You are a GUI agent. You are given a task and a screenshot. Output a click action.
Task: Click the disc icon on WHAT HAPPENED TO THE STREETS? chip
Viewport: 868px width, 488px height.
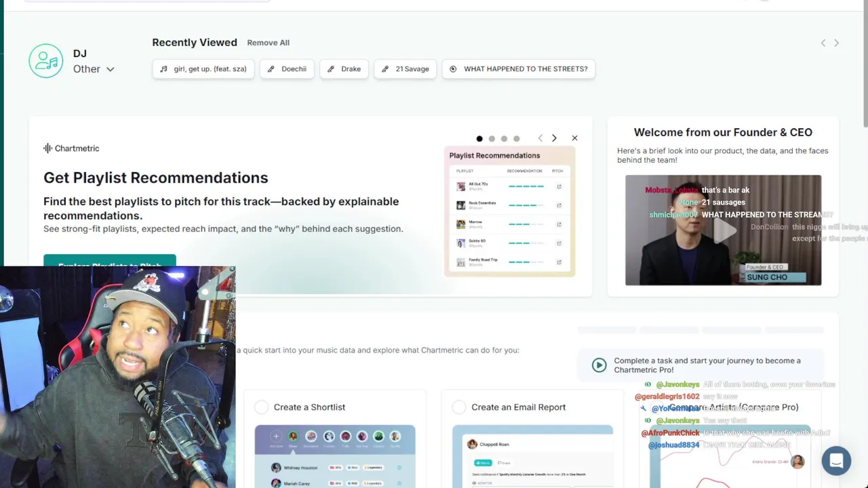pyautogui.click(x=453, y=69)
